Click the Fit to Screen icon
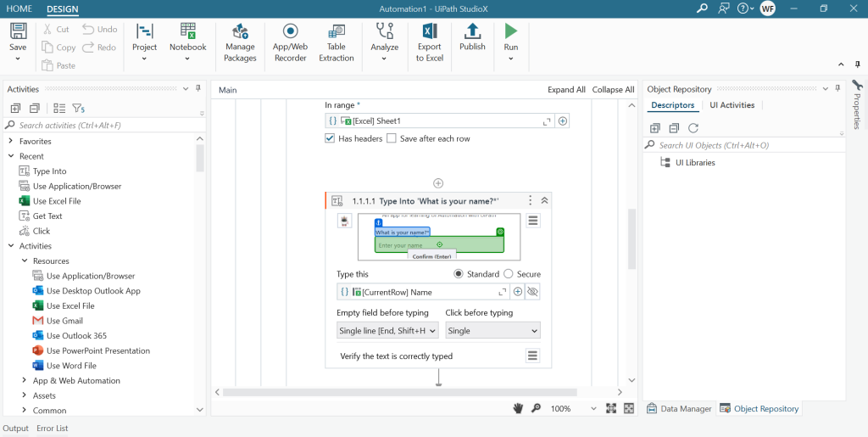Viewport: 868px width, 437px height. pos(611,408)
